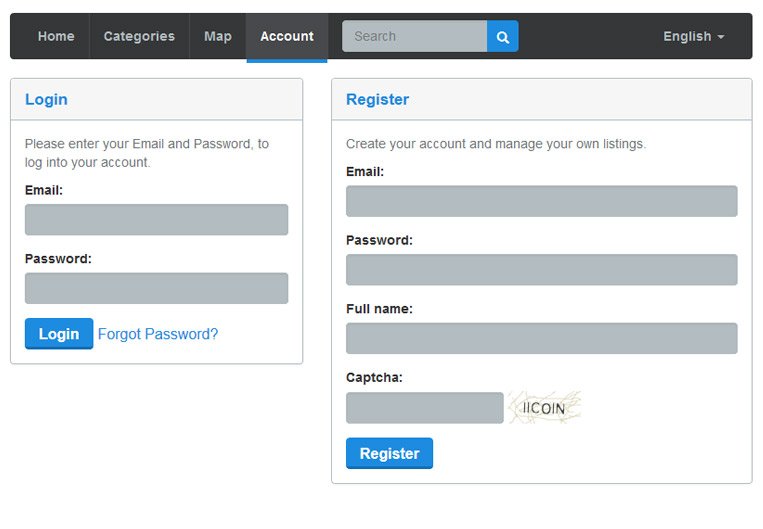This screenshot has height=529, width=763.
Task: Select the Map navigation item
Action: coord(218,36)
